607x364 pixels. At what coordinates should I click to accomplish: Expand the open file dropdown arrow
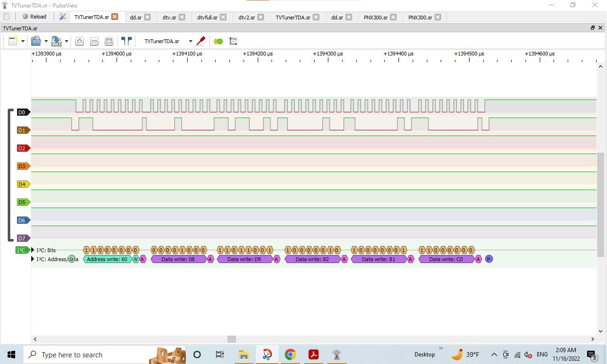click(x=46, y=41)
